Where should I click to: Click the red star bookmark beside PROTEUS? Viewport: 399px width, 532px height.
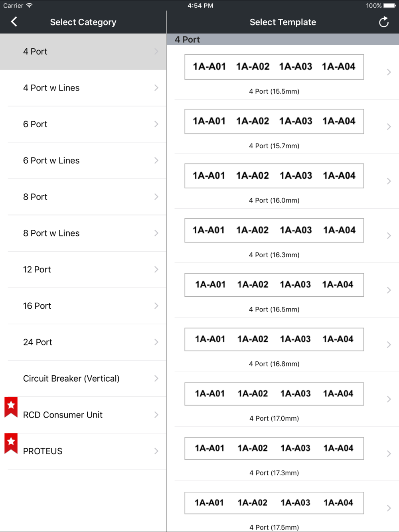point(11,443)
